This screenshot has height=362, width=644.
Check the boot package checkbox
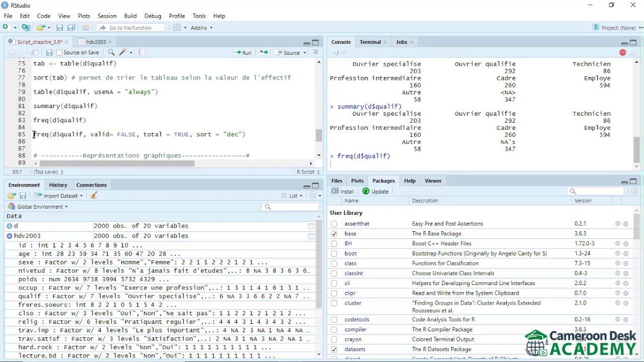334,253
